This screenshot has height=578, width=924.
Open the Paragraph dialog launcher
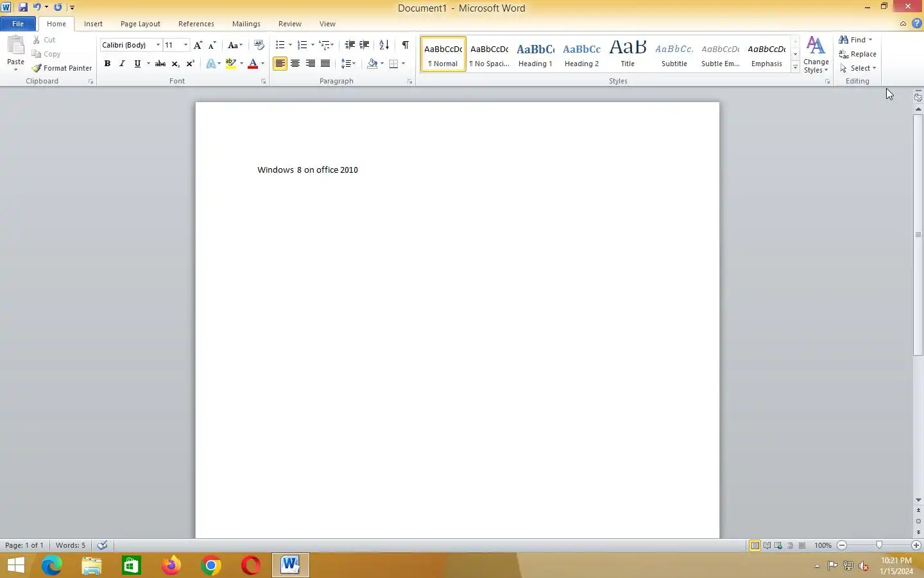[410, 82]
